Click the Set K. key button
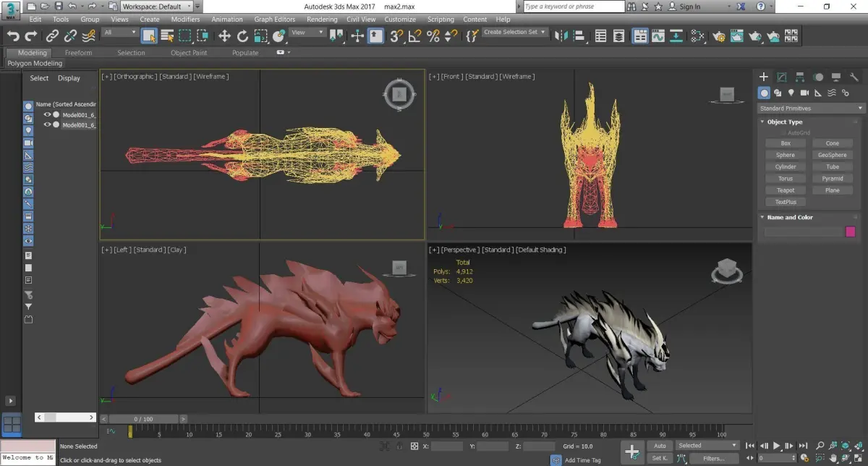868x466 pixels. click(x=660, y=458)
